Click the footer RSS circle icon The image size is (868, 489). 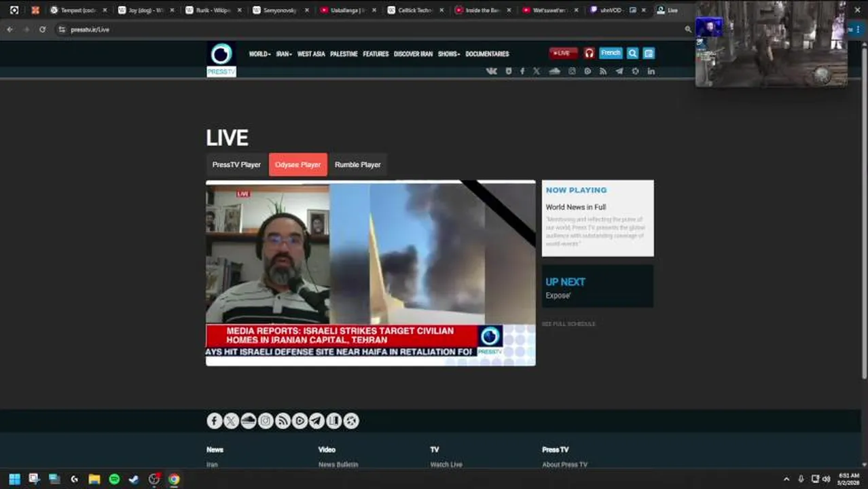pyautogui.click(x=283, y=421)
